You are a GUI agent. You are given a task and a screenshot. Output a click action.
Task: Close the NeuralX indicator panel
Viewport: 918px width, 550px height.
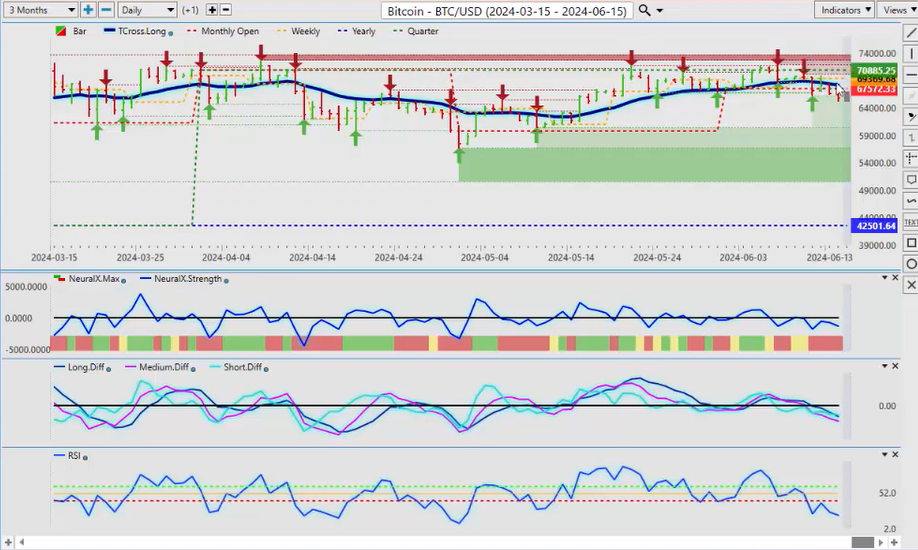[895, 278]
